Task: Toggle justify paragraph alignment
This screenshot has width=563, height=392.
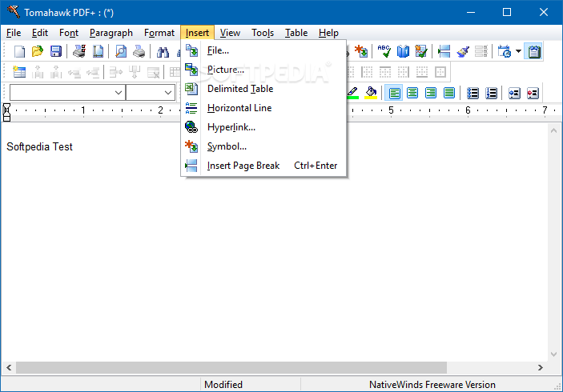Action: 448,94
